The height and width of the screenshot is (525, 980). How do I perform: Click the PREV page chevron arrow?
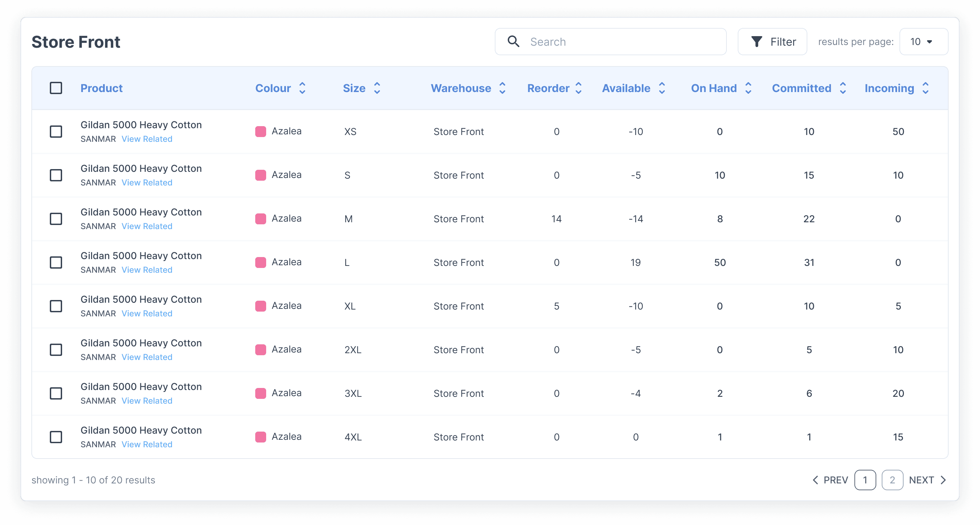[x=815, y=480]
